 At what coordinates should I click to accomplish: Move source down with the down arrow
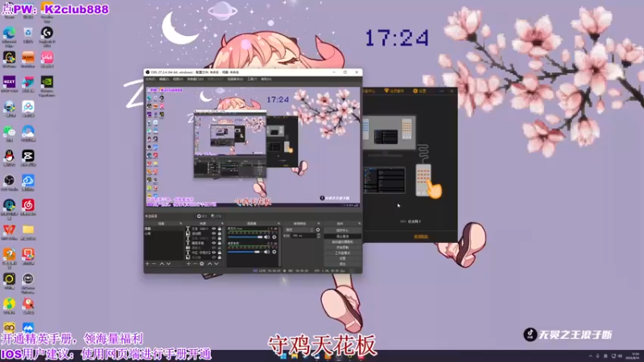point(217,264)
